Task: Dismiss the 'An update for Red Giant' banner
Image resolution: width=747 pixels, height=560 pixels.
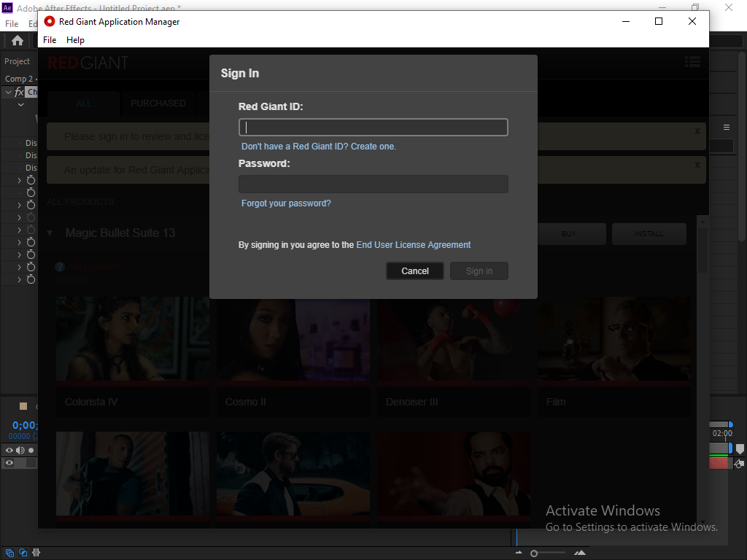Action: coord(697,164)
